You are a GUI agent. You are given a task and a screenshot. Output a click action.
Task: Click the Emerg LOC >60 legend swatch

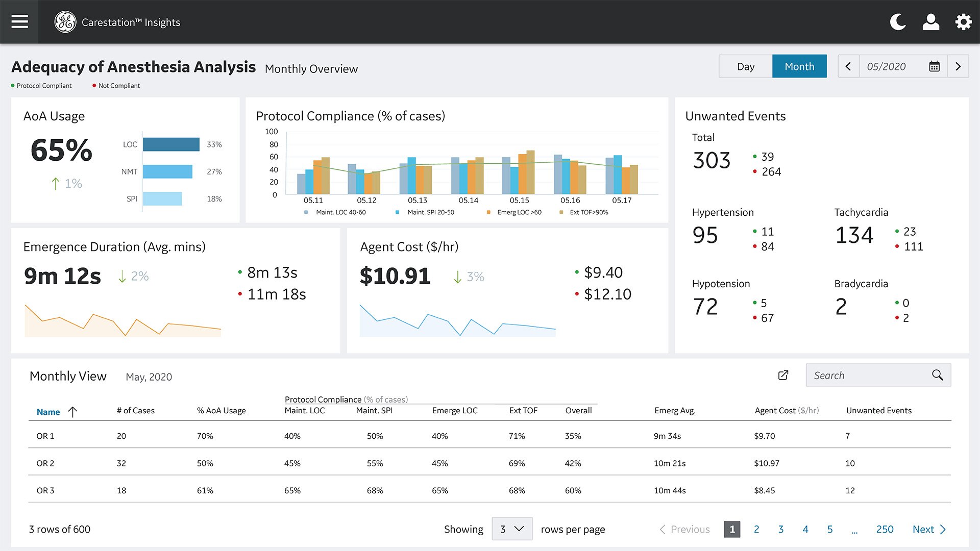[x=488, y=212]
